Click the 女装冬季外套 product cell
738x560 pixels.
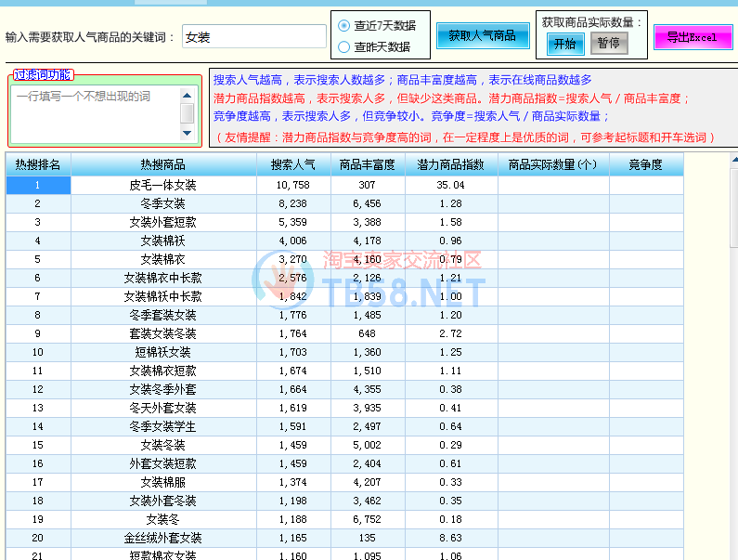pos(163,389)
